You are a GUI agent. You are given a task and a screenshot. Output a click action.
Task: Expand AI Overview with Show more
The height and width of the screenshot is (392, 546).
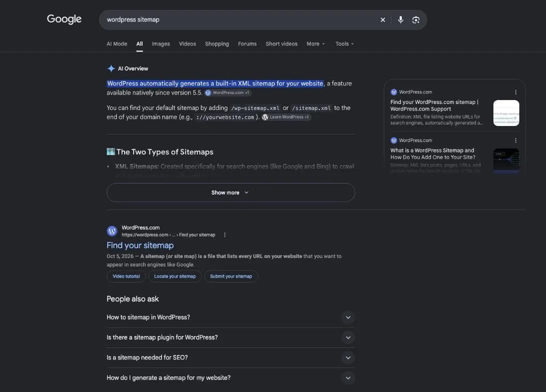pos(231,192)
